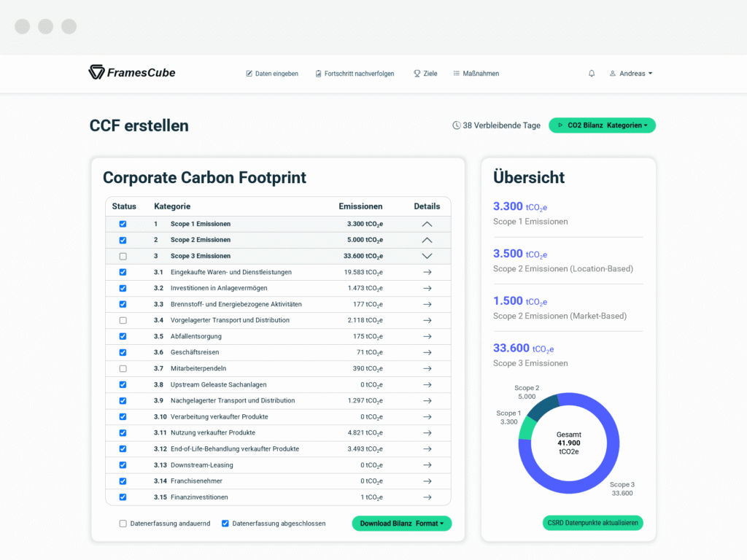This screenshot has width=747, height=560.
Task: Uncheck the 3.15 Finanzinvestitionen checkbox
Action: pyautogui.click(x=123, y=497)
